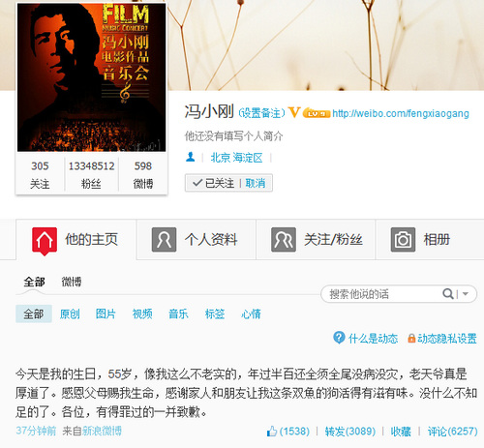Screen dimensions: 484x448
Task: Click the two-people icon beside 关注/粉丝
Action: coord(284,240)
